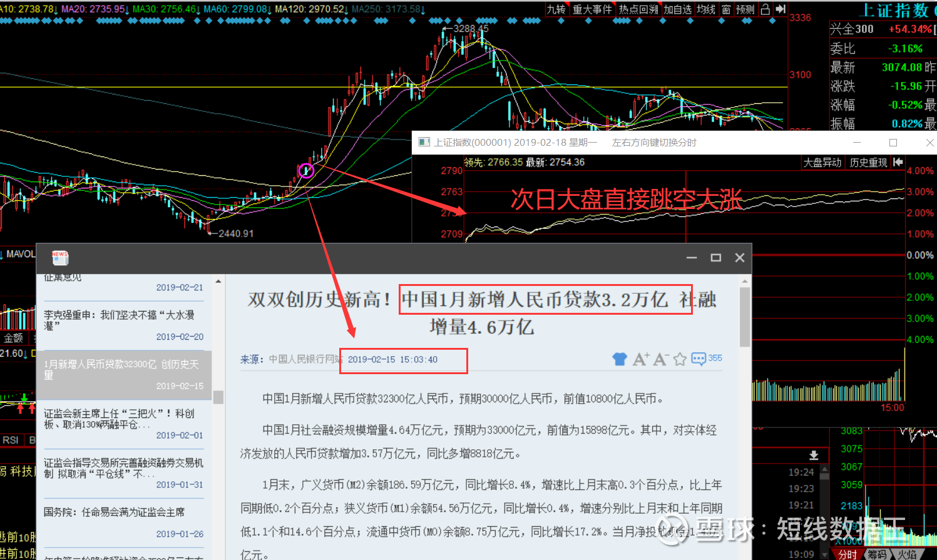Image resolution: width=937 pixels, height=560 pixels.
Task: Switch to the 分时 tab
Action: pos(847,554)
